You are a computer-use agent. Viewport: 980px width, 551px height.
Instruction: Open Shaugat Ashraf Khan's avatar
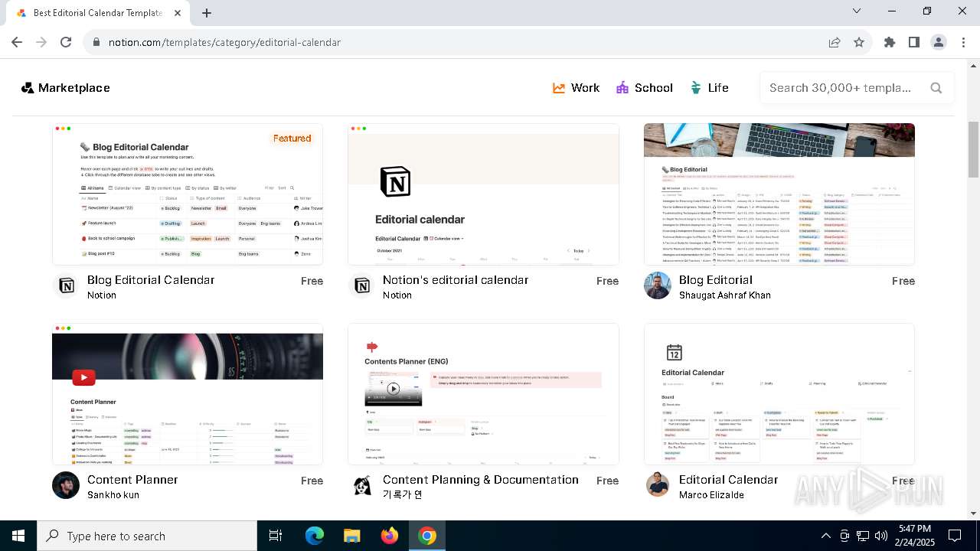658,286
